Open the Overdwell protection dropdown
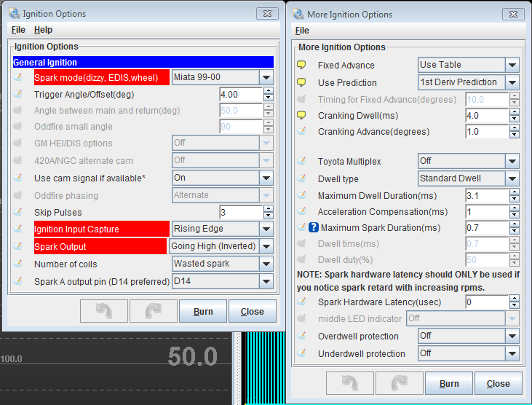This screenshot has height=405, width=532. tap(512, 336)
